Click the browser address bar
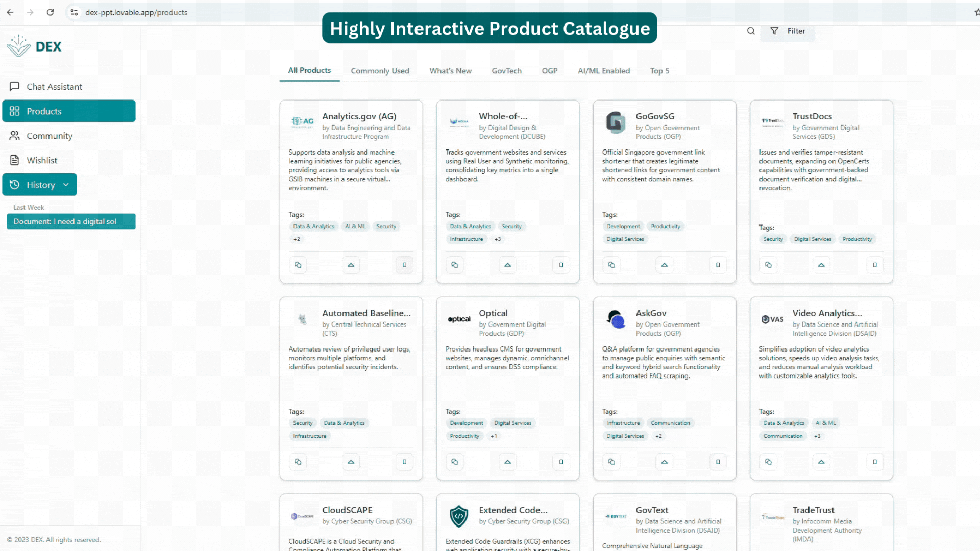980x551 pixels. (x=136, y=12)
